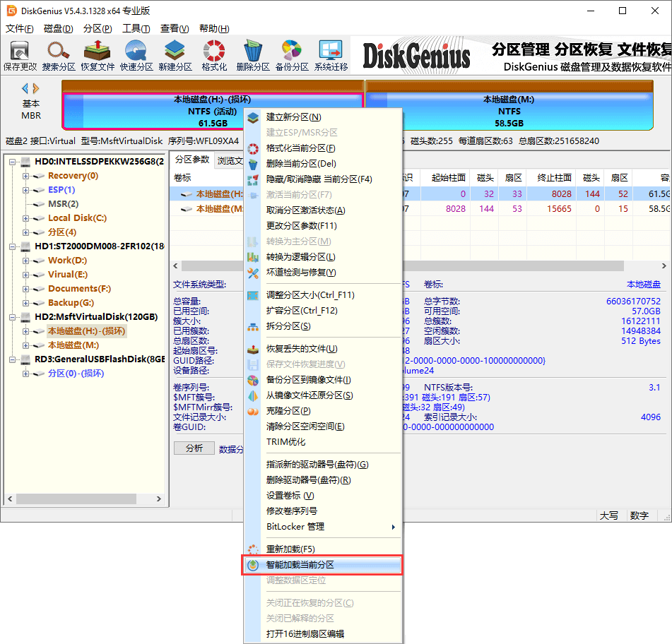Click the 删除分区 trash icon
672x644 pixels.
[253, 55]
